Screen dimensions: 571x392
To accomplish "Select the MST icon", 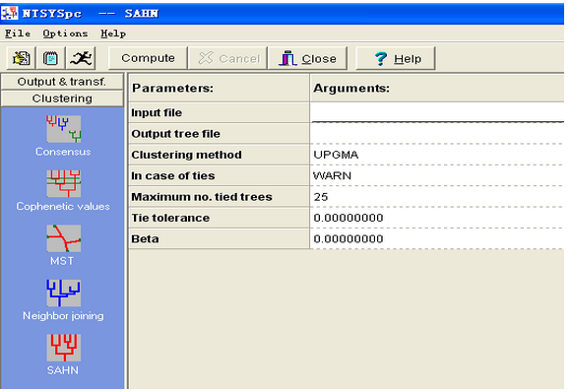I will pos(63,238).
